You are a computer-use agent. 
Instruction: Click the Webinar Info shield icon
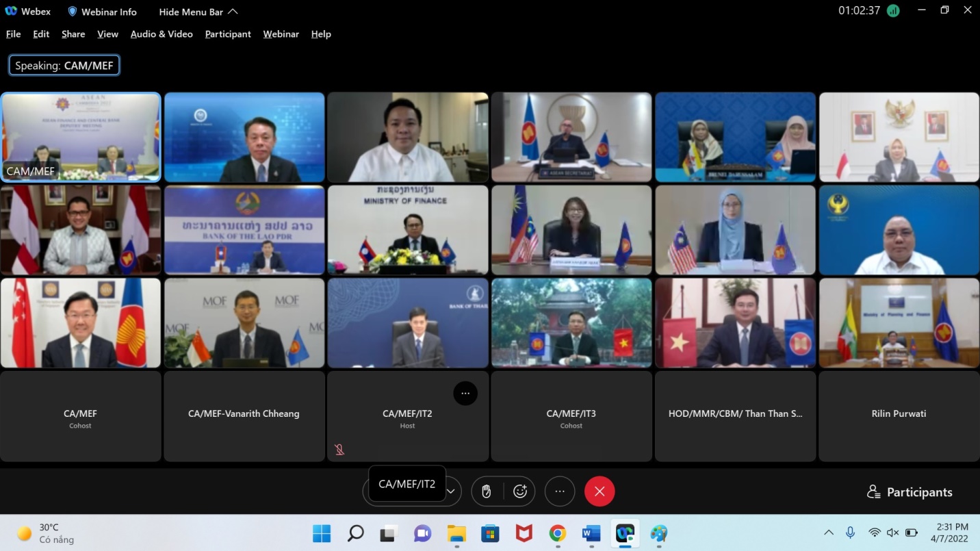pyautogui.click(x=73, y=12)
